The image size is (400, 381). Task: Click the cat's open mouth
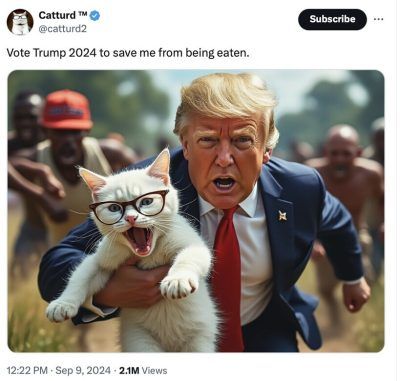point(140,239)
